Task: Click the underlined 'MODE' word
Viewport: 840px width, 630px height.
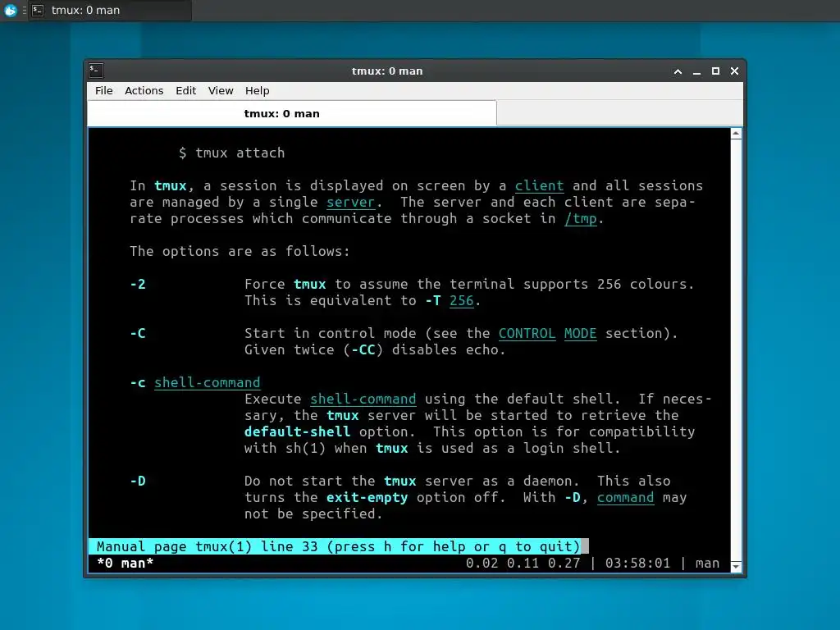Action: click(580, 333)
